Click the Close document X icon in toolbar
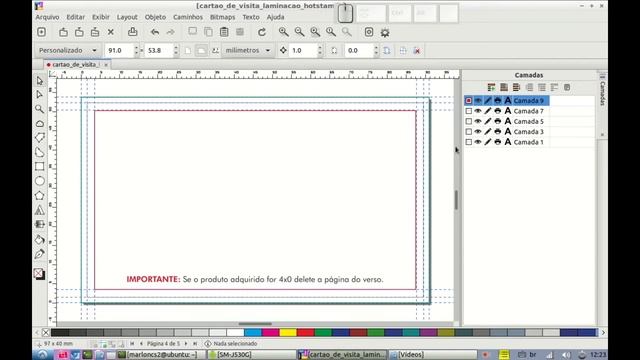 pyautogui.click(x=111, y=32)
